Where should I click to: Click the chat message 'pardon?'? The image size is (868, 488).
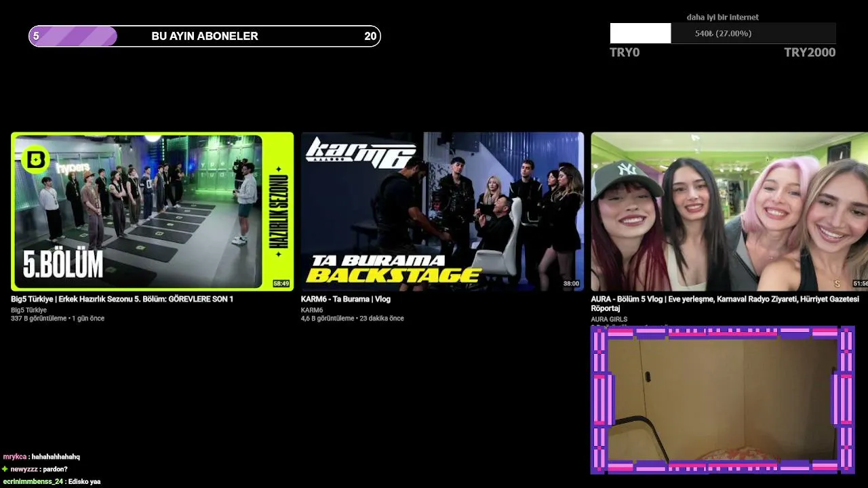(x=56, y=469)
